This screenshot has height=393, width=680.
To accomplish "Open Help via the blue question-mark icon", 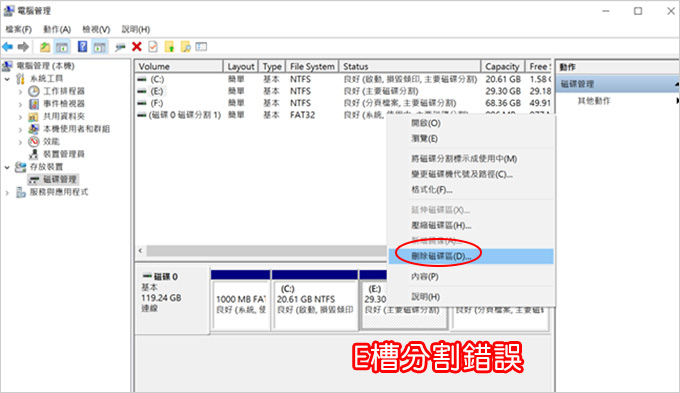I will 82,46.
